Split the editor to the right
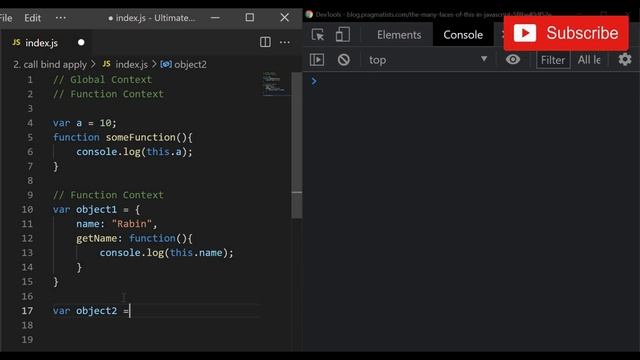The width and height of the screenshot is (640, 360). (265, 42)
